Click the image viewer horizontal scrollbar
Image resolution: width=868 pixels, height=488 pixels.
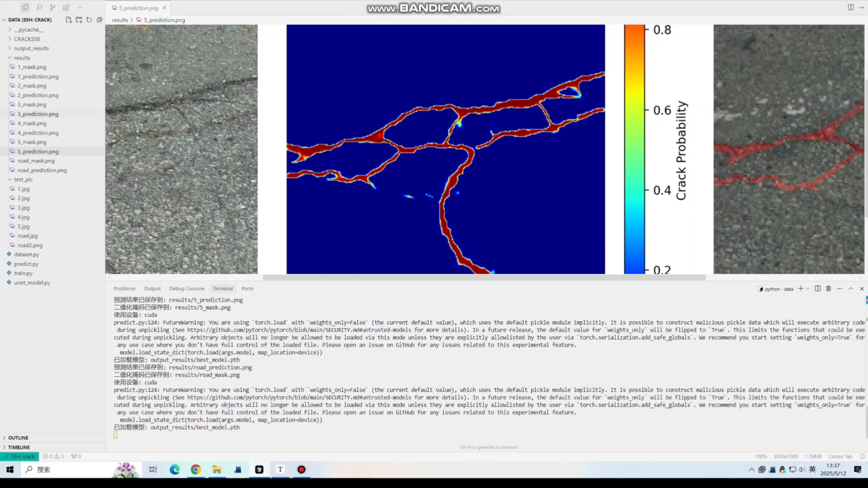pyautogui.click(x=484, y=277)
